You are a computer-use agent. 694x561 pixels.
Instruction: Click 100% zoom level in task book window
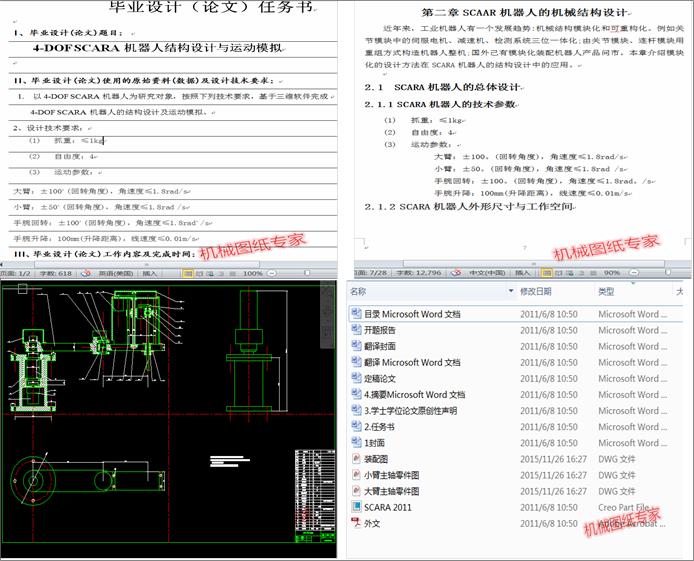(x=253, y=273)
